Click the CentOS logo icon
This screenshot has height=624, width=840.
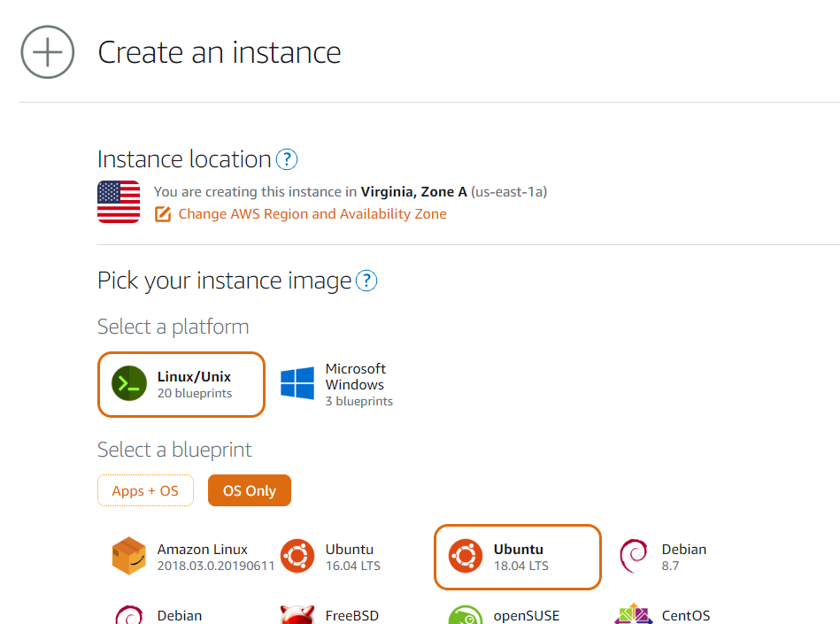click(x=634, y=614)
